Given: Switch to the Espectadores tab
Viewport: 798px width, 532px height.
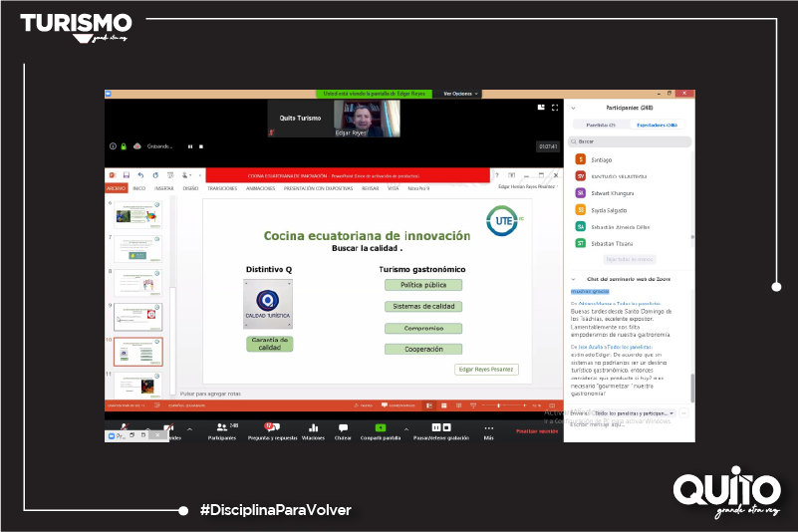Looking at the screenshot, I should (x=658, y=125).
